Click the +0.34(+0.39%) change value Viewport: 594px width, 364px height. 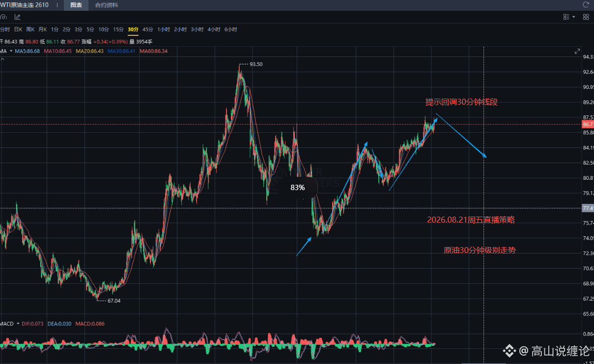point(111,42)
